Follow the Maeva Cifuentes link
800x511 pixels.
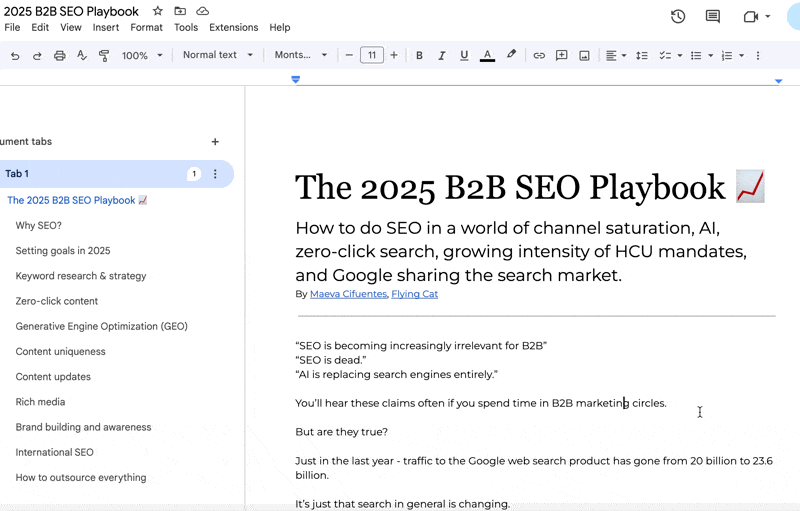[x=348, y=294]
